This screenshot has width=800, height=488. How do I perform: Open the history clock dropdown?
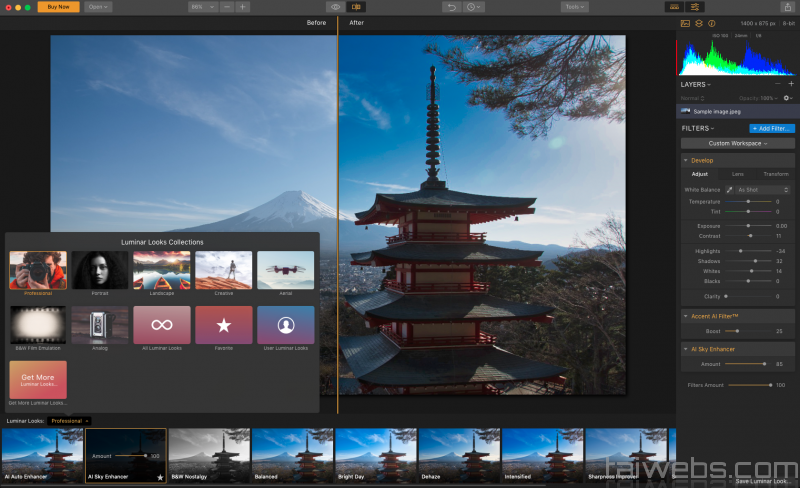pos(474,7)
